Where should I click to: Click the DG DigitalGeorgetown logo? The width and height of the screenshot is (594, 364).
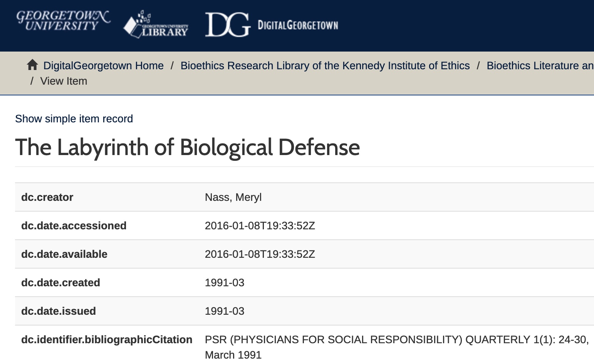coord(228,25)
